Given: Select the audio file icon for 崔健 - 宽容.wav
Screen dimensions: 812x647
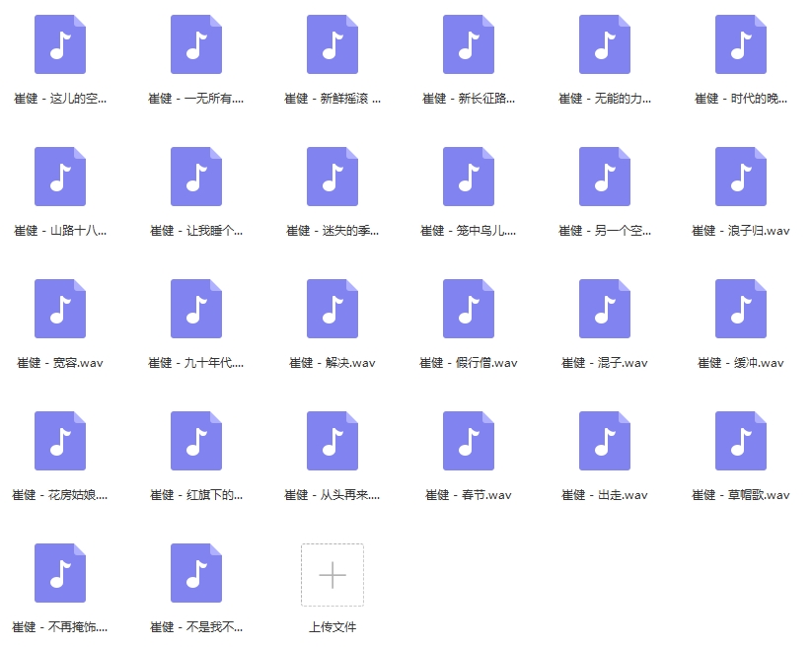Looking at the screenshot, I should pos(60,309).
